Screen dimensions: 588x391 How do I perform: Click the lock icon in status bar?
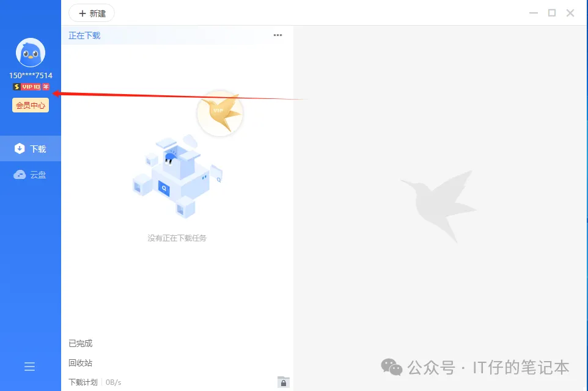click(x=284, y=382)
